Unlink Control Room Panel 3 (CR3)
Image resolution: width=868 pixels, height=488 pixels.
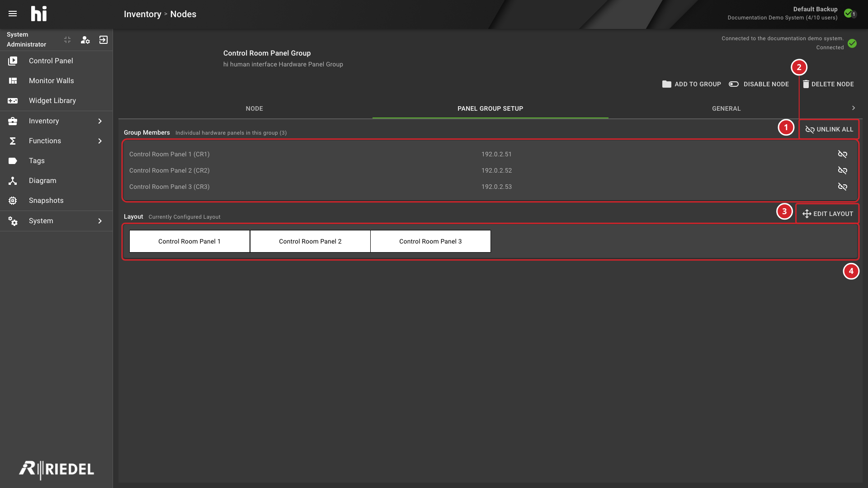pos(842,187)
